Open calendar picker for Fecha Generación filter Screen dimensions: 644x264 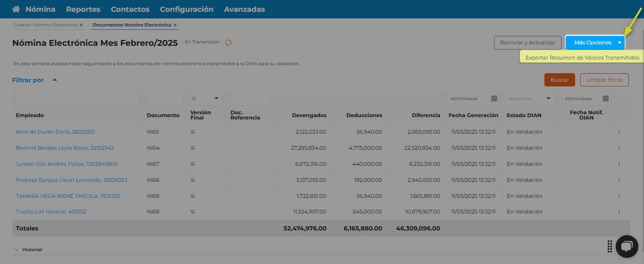point(494,99)
